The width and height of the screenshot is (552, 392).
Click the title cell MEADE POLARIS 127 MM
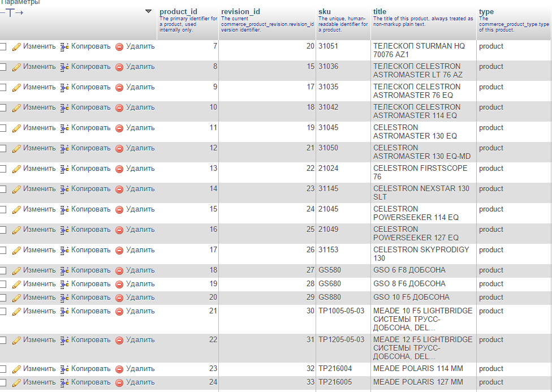[x=418, y=382]
